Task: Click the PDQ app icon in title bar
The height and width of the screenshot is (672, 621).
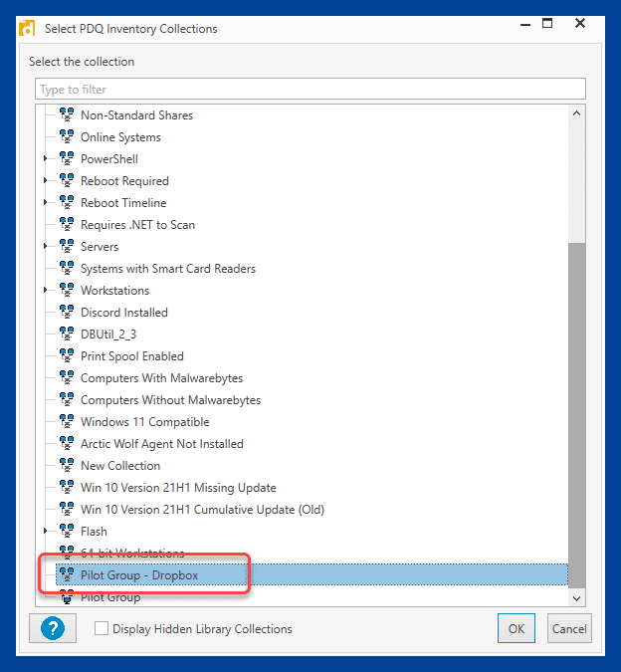Action: click(27, 28)
